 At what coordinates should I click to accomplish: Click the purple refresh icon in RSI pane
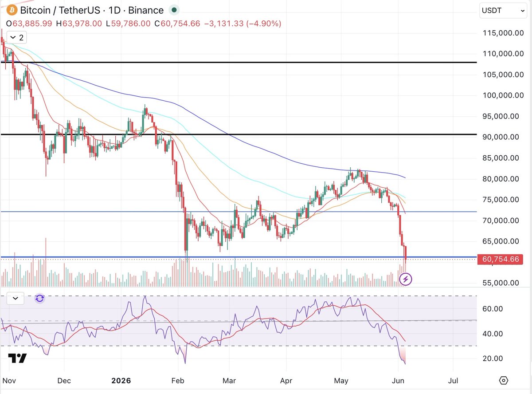click(x=40, y=298)
